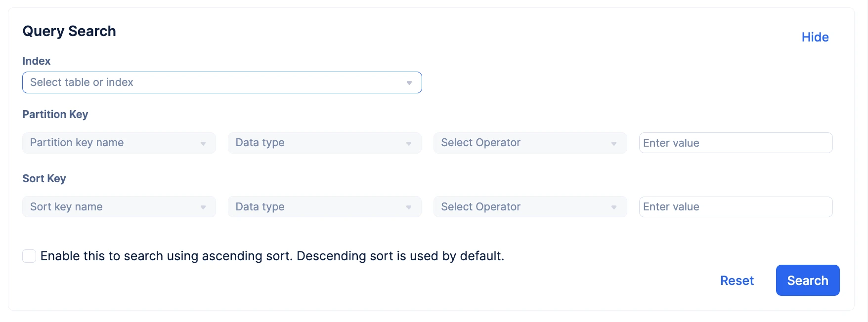Viewport: 868px width, 322px height.
Task: Hide the Query Search panel
Action: (x=815, y=37)
